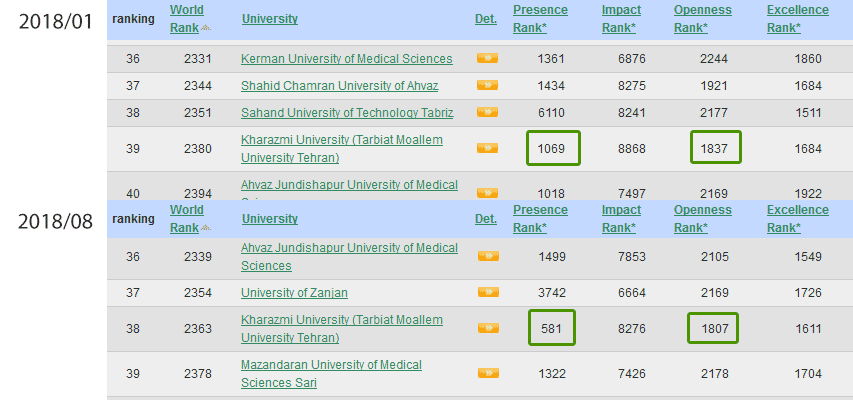
Task: Open details icon for University of Zanjan
Action: tap(488, 292)
